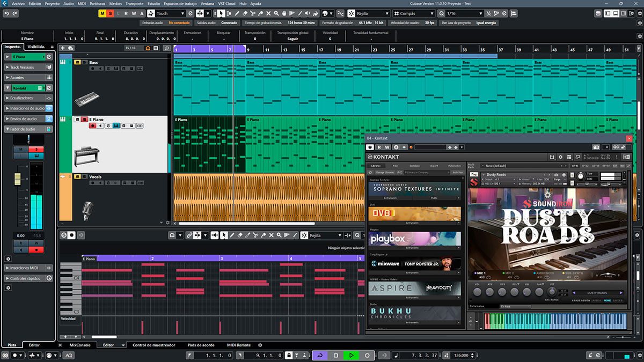This screenshot has height=362, width=644.
Task: Toggle global Mute M button
Action: click(102, 13)
